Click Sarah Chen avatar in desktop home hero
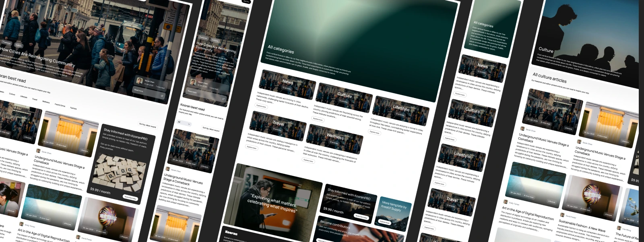 tap(140, 81)
